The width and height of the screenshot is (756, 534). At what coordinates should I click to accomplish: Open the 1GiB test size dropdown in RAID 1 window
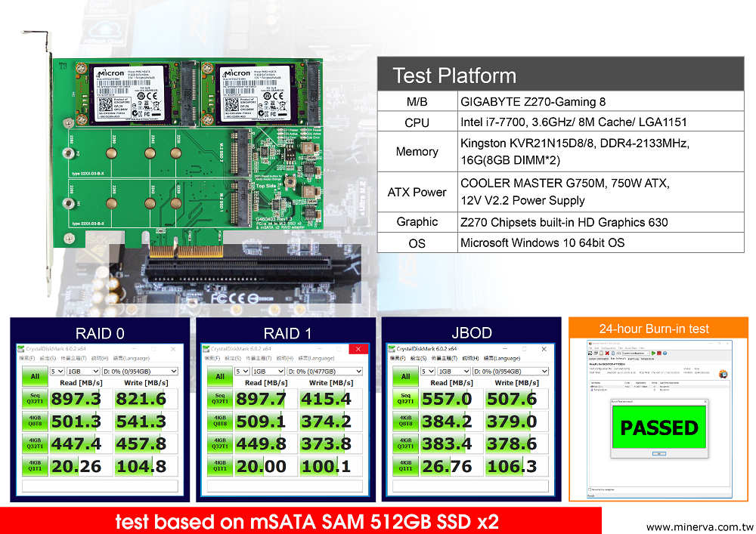tap(268, 372)
